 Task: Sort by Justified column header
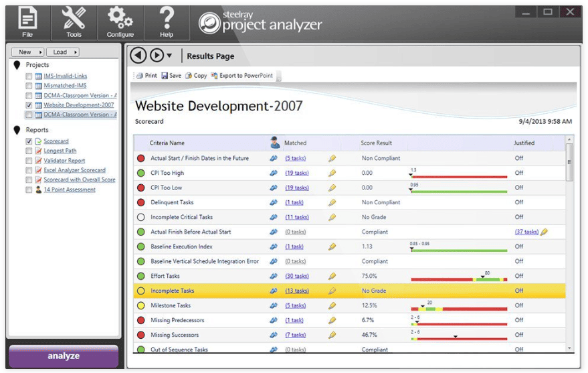pos(524,143)
